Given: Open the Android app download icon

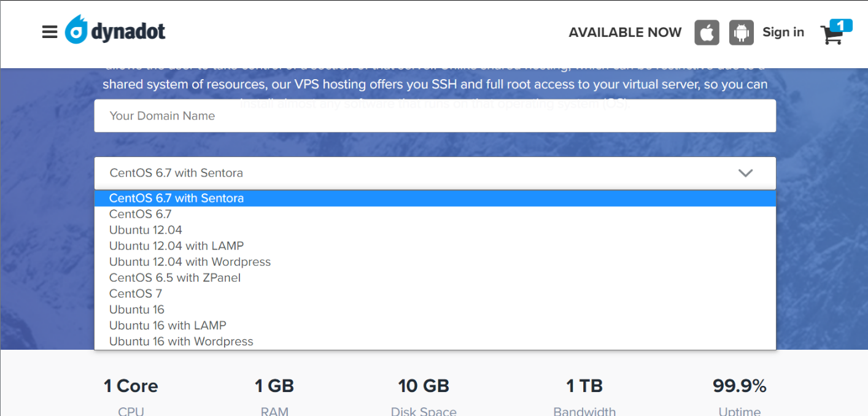Looking at the screenshot, I should click(741, 33).
